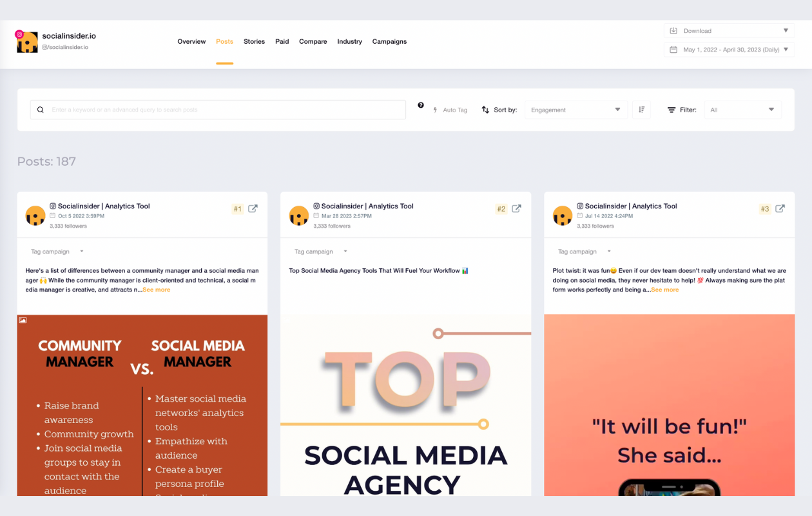Viewport: 812px width, 516px height.
Task: Open post #3 in external link
Action: [780, 208]
